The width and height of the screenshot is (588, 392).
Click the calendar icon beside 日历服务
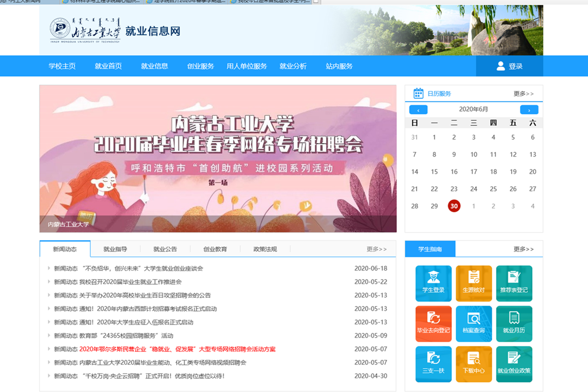[418, 94]
